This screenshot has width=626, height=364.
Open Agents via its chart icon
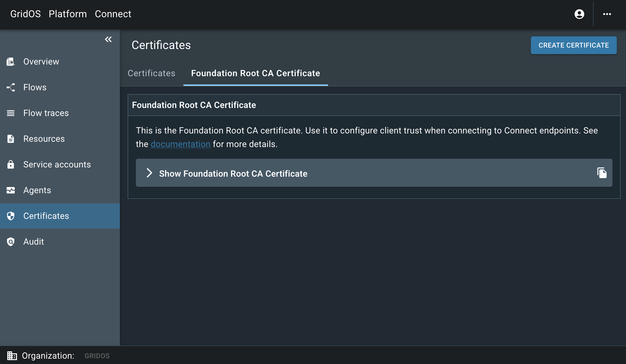click(10, 190)
